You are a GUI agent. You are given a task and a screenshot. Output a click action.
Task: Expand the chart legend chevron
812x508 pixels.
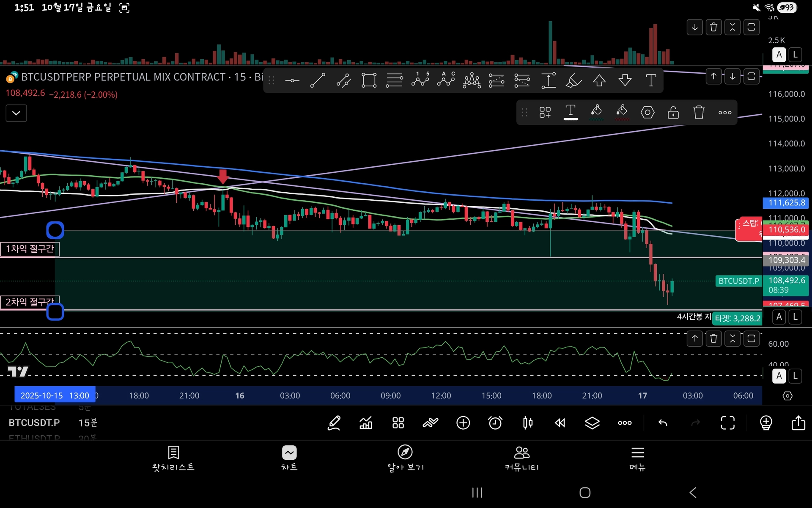(x=16, y=113)
